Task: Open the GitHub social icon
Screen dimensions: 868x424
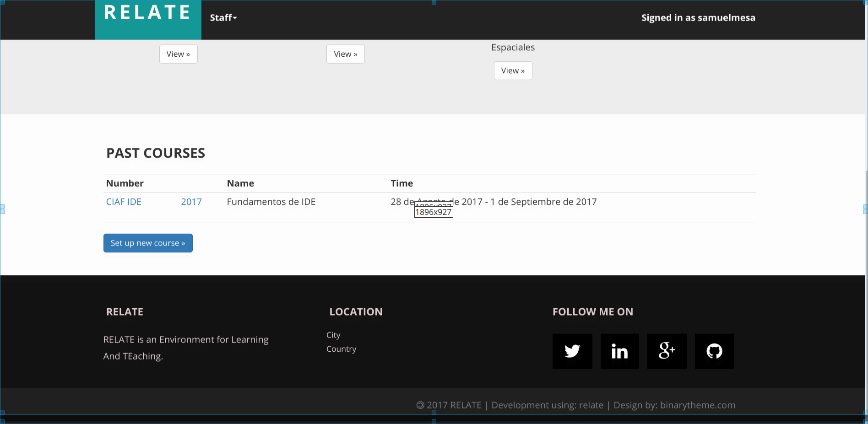Action: pos(714,351)
